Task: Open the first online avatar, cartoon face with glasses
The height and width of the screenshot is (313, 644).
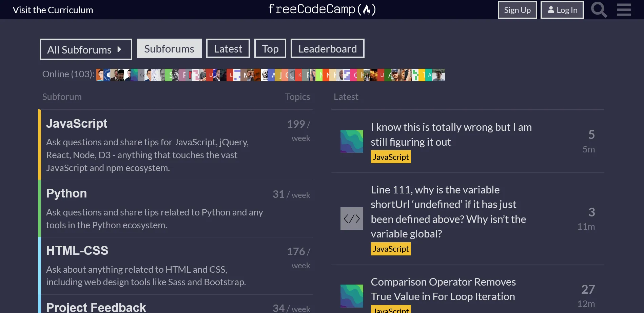Action: click(x=100, y=75)
